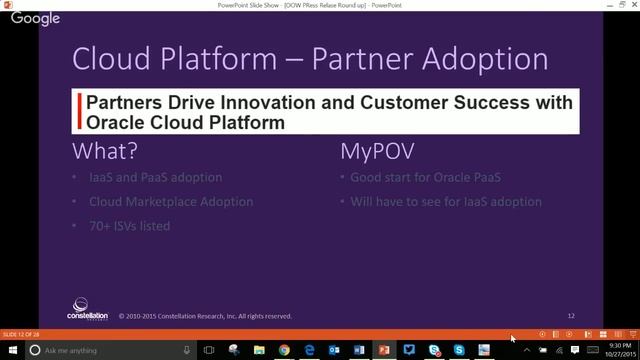Open the blue bird app on taskbar
Viewport: 640px width, 360px height.
(409, 350)
